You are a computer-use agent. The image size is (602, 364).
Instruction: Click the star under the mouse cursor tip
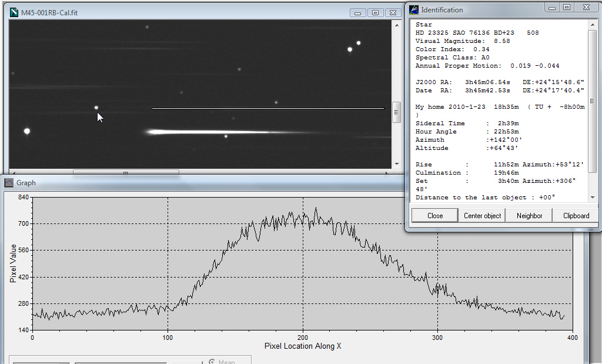tap(96, 108)
